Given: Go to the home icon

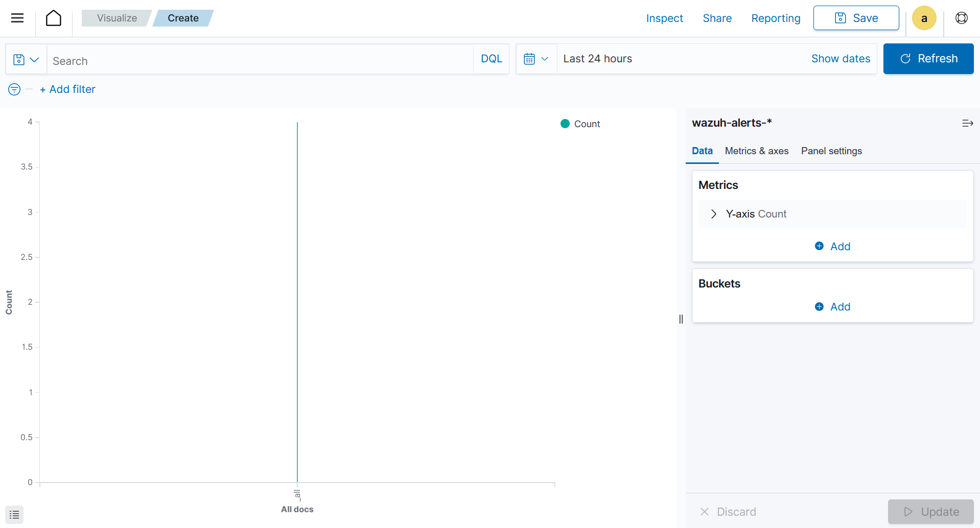Looking at the screenshot, I should [54, 18].
